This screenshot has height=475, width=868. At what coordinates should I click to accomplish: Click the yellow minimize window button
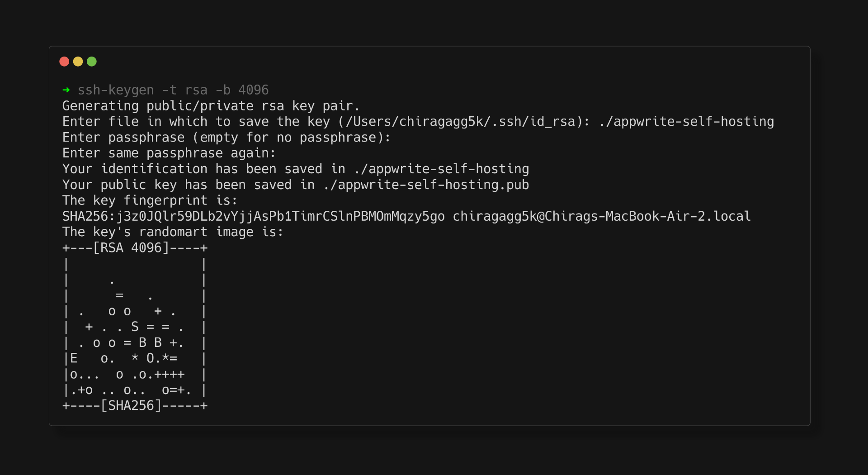pyautogui.click(x=78, y=62)
